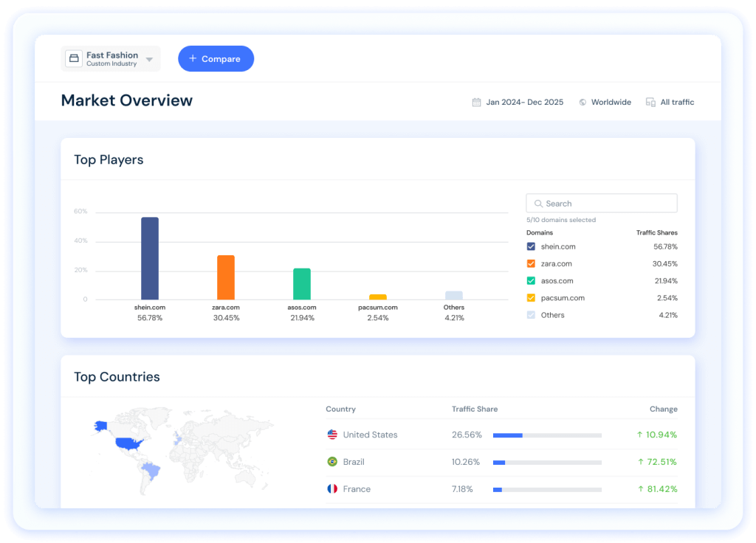Click the pacsum.com legend label
The width and height of the screenshot is (756, 543).
[x=563, y=298]
